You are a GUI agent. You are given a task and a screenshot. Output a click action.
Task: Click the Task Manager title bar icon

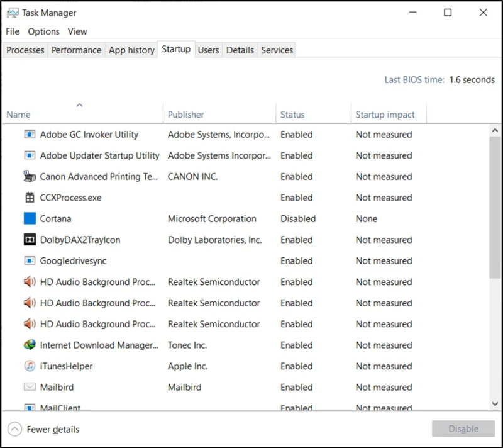[13, 13]
